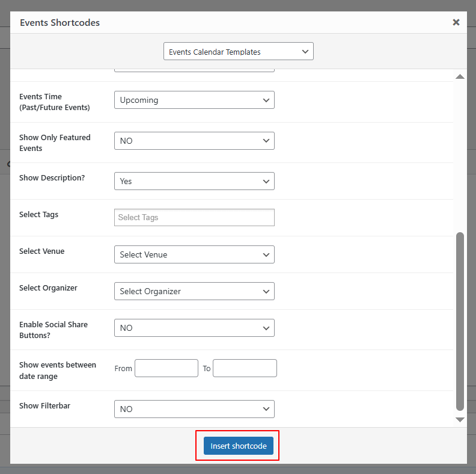The height and width of the screenshot is (474, 476).
Task: Click the scrollbar down arrow
Action: 460,419
